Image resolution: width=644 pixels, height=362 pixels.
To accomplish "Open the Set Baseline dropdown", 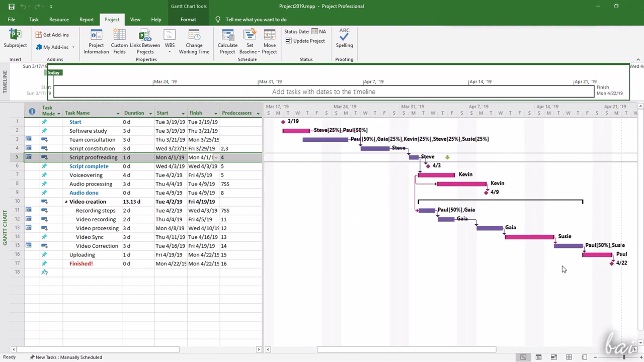I will click(250, 52).
